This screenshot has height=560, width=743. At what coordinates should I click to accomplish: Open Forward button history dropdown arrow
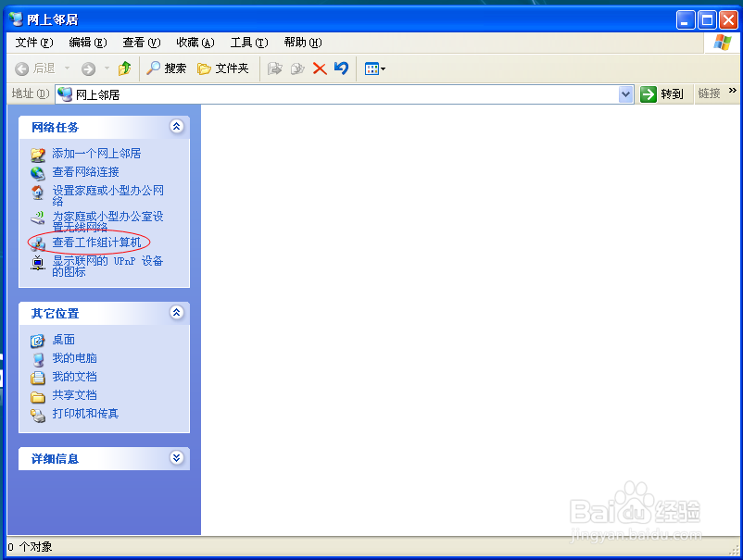107,68
